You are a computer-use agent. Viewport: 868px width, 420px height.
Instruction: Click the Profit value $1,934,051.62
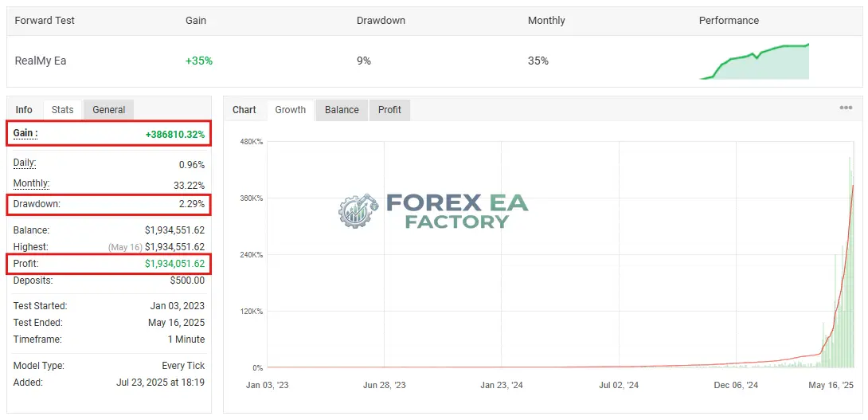[x=175, y=264]
